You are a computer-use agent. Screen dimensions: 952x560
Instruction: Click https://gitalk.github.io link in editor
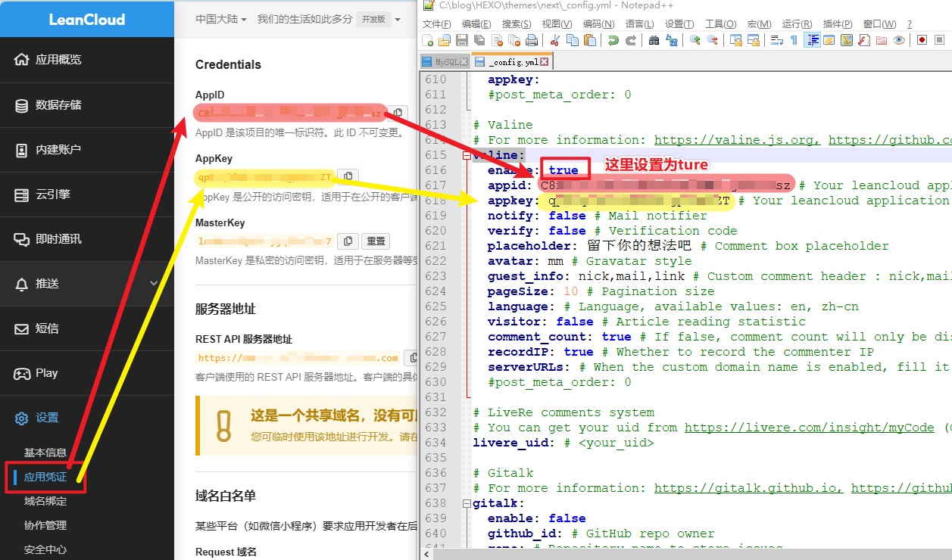pyautogui.click(x=749, y=488)
